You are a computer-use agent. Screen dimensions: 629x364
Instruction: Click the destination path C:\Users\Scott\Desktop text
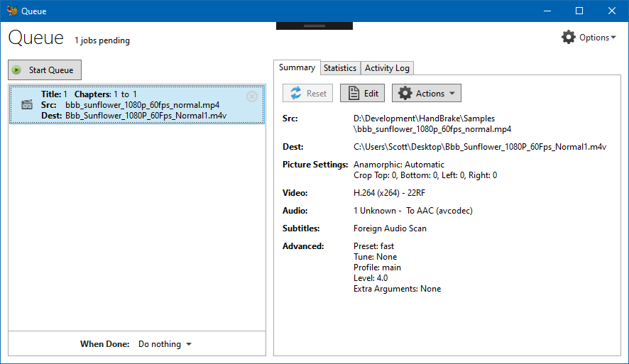pyautogui.click(x=480, y=147)
